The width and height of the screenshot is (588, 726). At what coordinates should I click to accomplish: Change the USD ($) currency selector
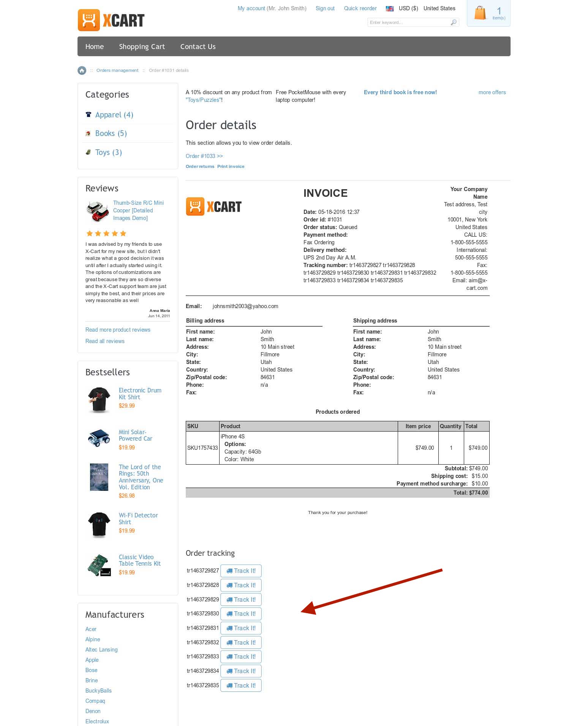[x=408, y=8]
